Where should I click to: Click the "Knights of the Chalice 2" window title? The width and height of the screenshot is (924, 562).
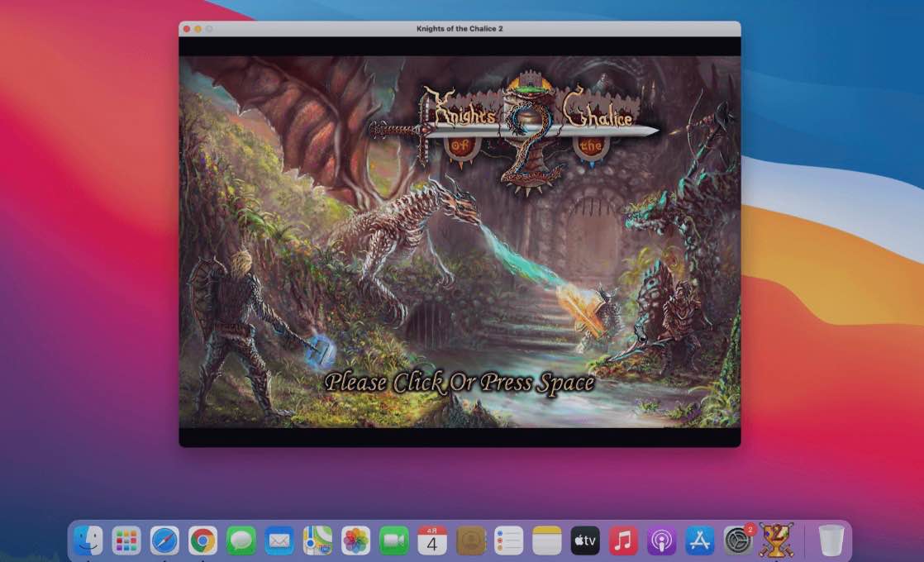click(x=460, y=28)
